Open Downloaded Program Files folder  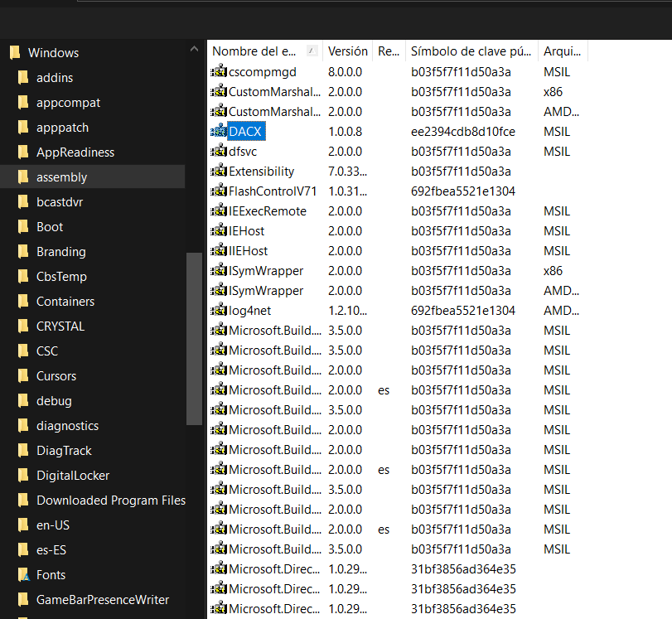111,501
